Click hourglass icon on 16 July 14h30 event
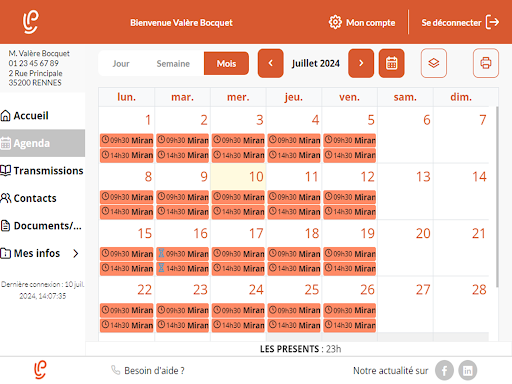 point(161,268)
